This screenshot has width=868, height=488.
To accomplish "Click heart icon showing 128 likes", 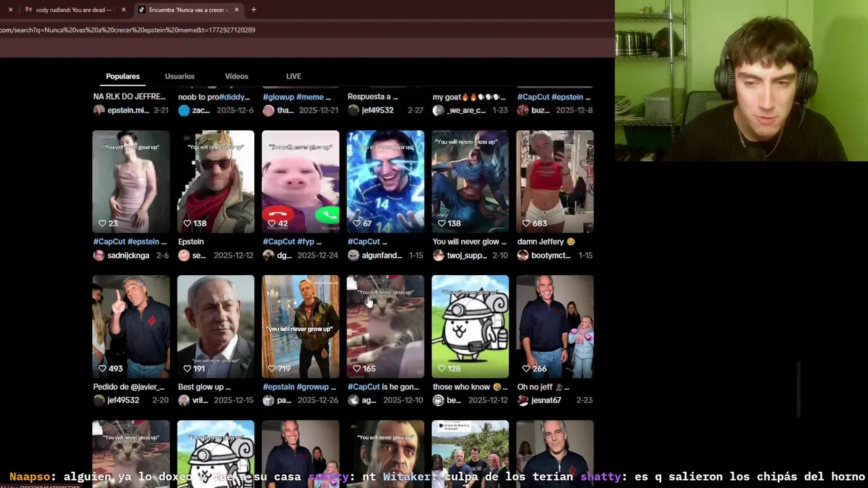I will pyautogui.click(x=441, y=368).
